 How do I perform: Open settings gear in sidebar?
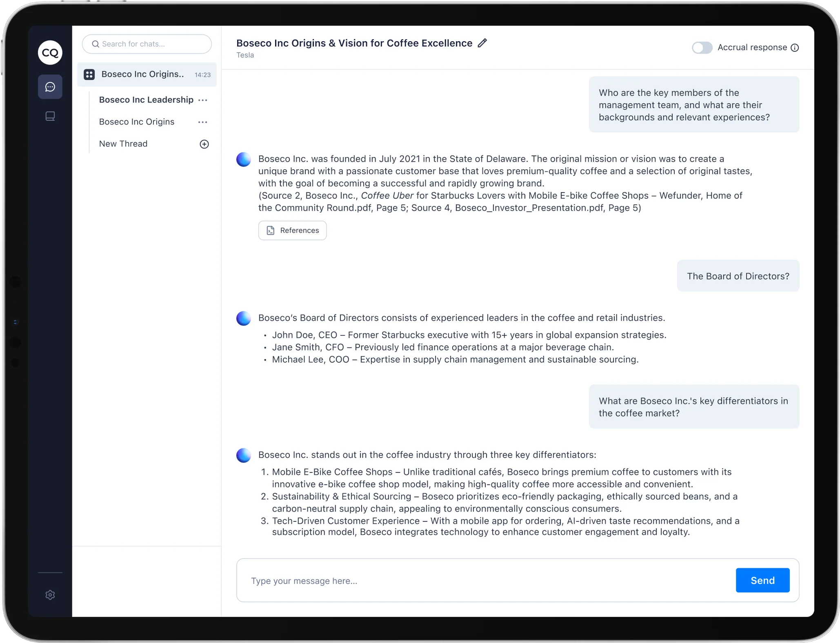click(50, 595)
